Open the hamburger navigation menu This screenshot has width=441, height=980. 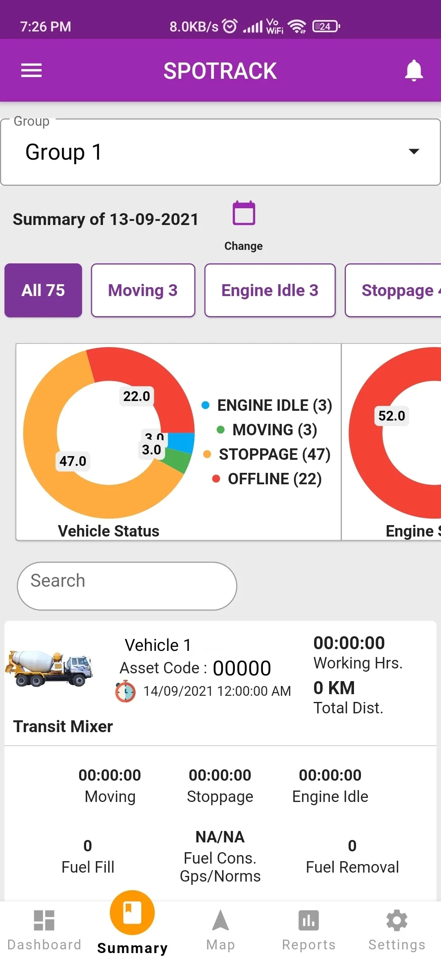(x=31, y=70)
